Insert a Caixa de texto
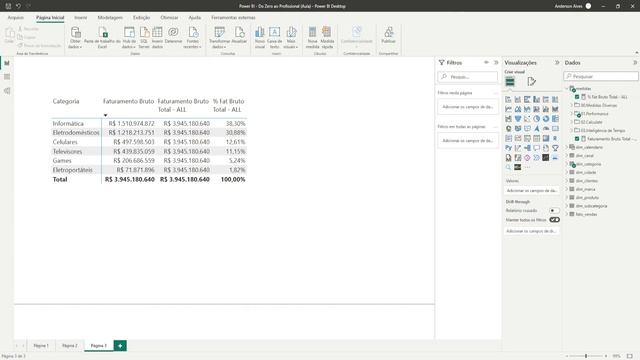The image size is (640, 360). (274, 37)
